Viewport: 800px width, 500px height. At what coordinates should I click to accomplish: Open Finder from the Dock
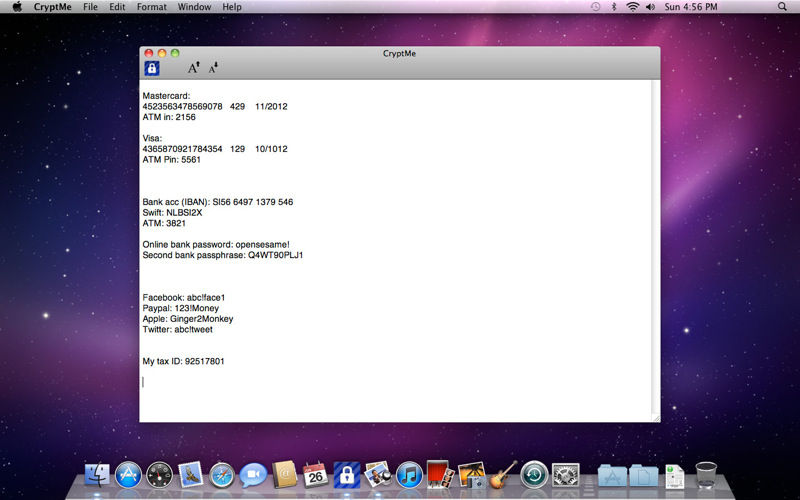pos(96,475)
